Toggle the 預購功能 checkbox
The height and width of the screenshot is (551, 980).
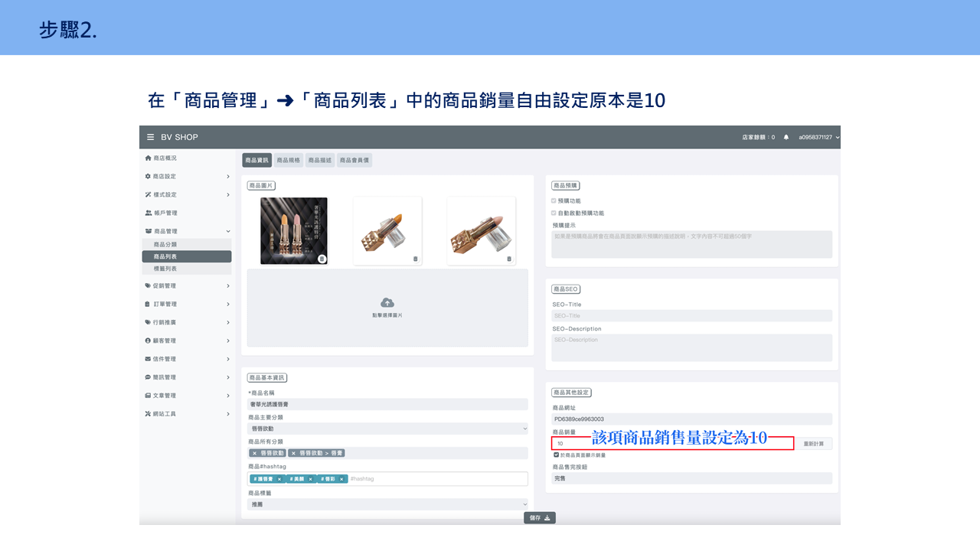(x=554, y=201)
